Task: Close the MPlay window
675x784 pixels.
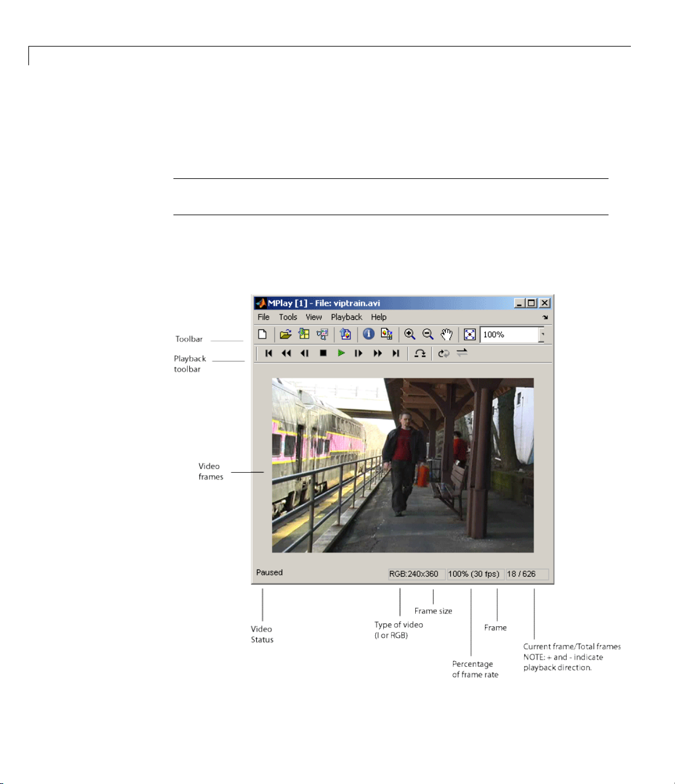Action: [544, 303]
